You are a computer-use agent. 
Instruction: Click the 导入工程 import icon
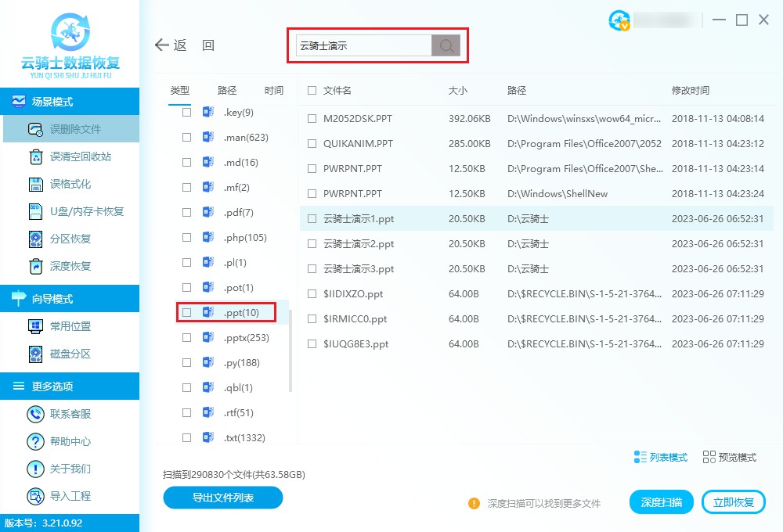[x=35, y=496]
